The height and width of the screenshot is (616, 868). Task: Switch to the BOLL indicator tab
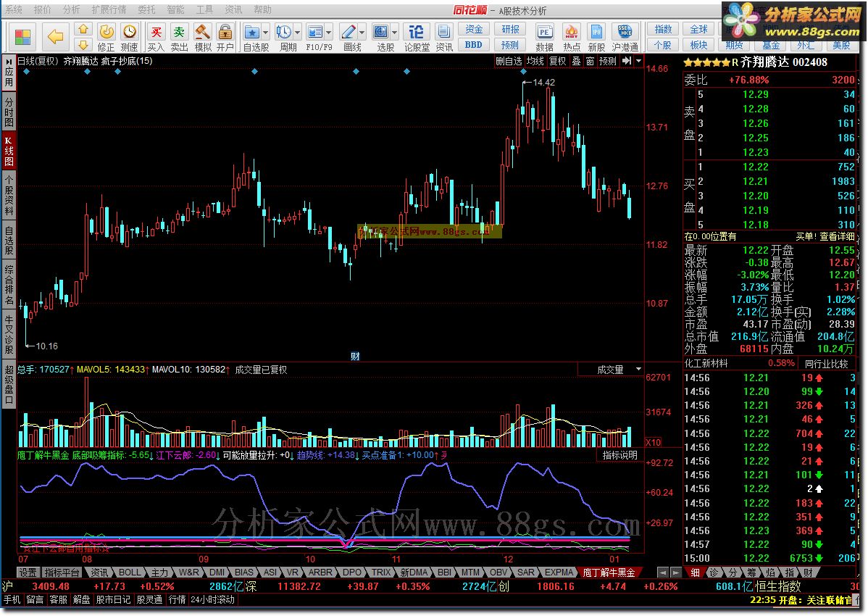pos(130,573)
